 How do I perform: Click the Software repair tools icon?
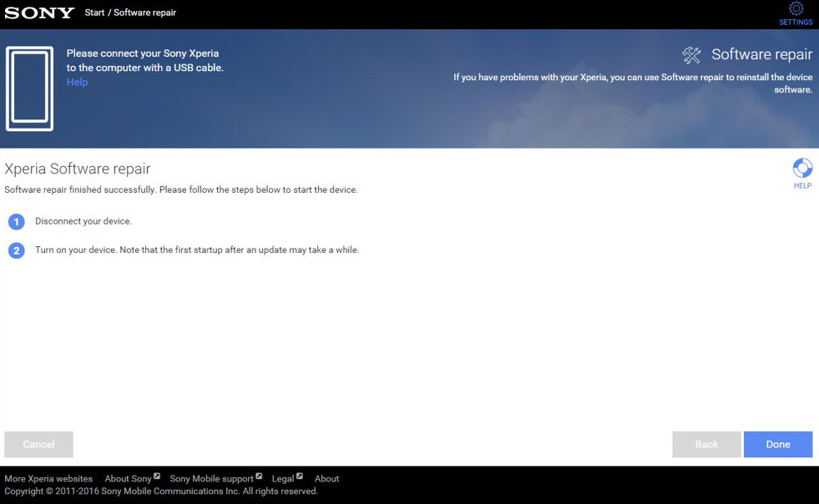(691, 55)
